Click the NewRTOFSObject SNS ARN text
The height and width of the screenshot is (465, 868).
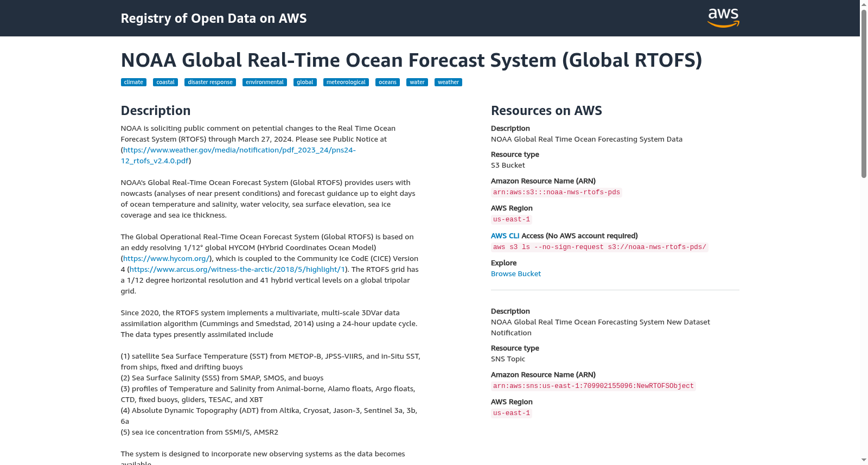(593, 386)
